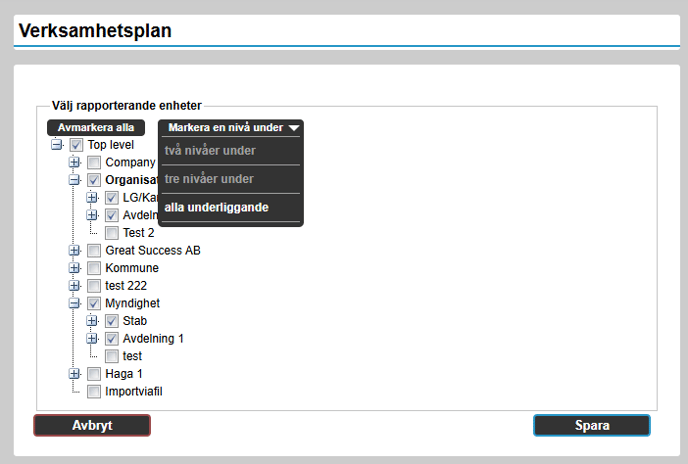Check the Importviafil checkbox
The image size is (688, 464).
click(x=93, y=392)
